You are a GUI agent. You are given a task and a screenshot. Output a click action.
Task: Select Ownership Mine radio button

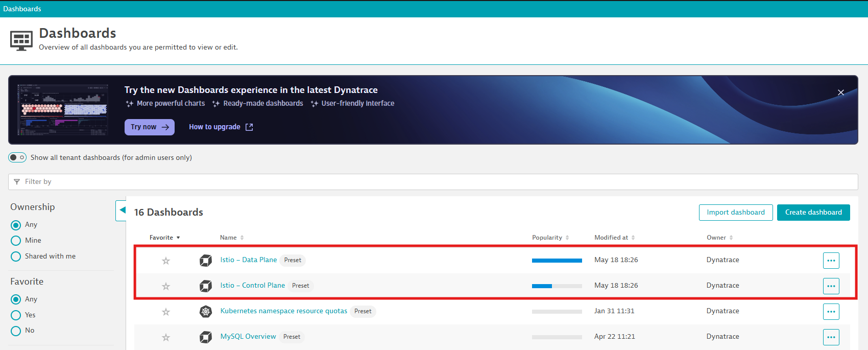pyautogui.click(x=16, y=241)
